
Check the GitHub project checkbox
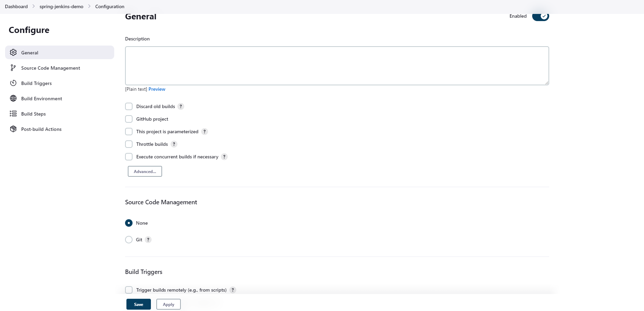click(x=129, y=119)
